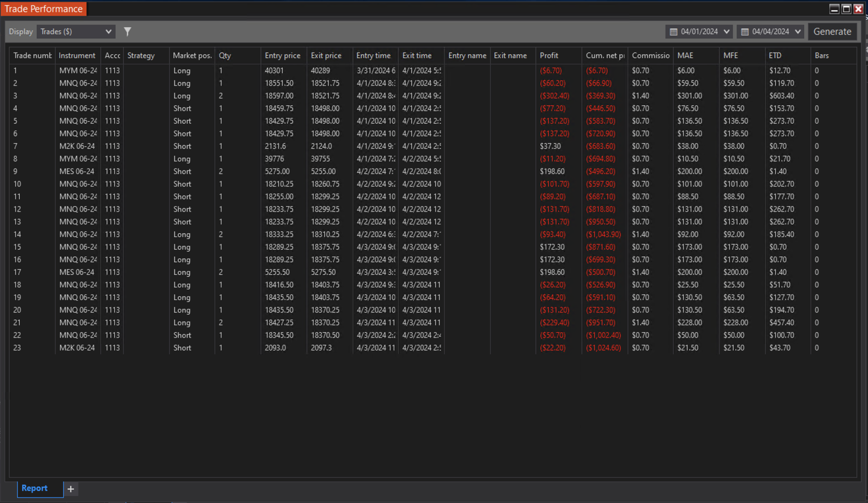Click the Exit time column header
868x503 pixels.
tap(416, 56)
